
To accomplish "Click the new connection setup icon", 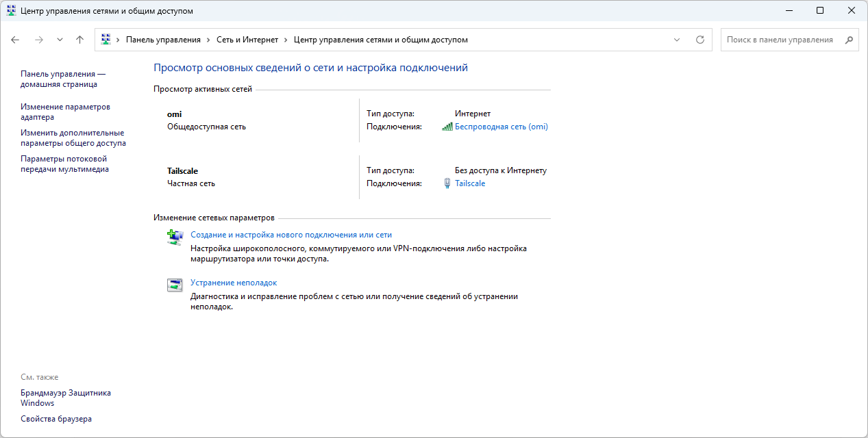I will [x=175, y=237].
